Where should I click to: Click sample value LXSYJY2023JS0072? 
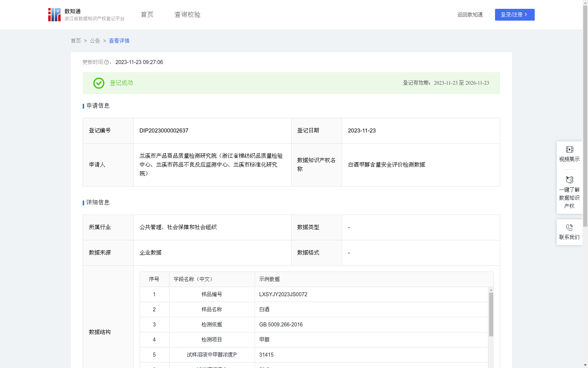tap(283, 294)
